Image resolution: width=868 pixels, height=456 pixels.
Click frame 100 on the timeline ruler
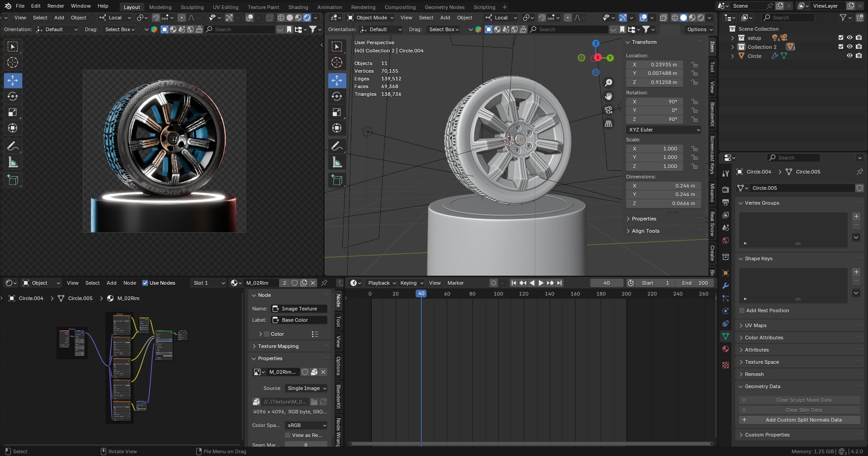(x=498, y=294)
